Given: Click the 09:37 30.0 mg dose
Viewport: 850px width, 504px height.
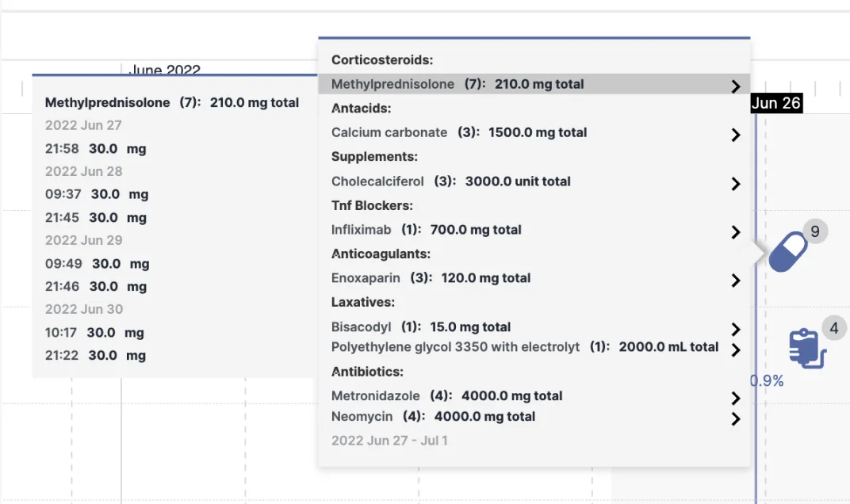Looking at the screenshot, I should [x=97, y=194].
